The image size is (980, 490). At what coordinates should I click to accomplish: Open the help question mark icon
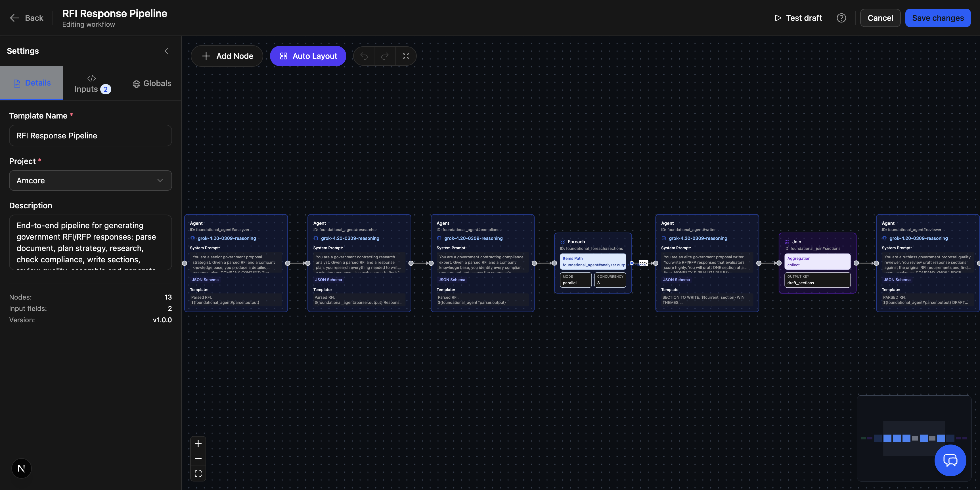[841, 18]
